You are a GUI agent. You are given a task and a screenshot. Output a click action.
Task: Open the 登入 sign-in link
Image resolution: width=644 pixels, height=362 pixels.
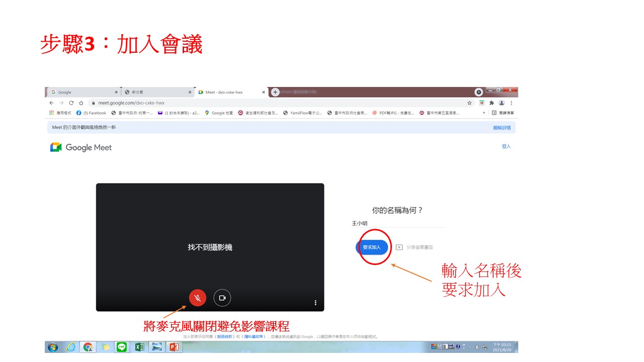pyautogui.click(x=506, y=146)
